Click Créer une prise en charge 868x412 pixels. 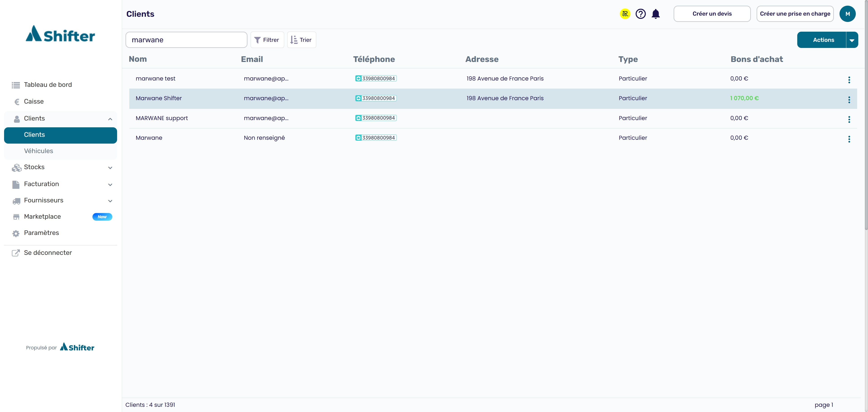(x=795, y=14)
